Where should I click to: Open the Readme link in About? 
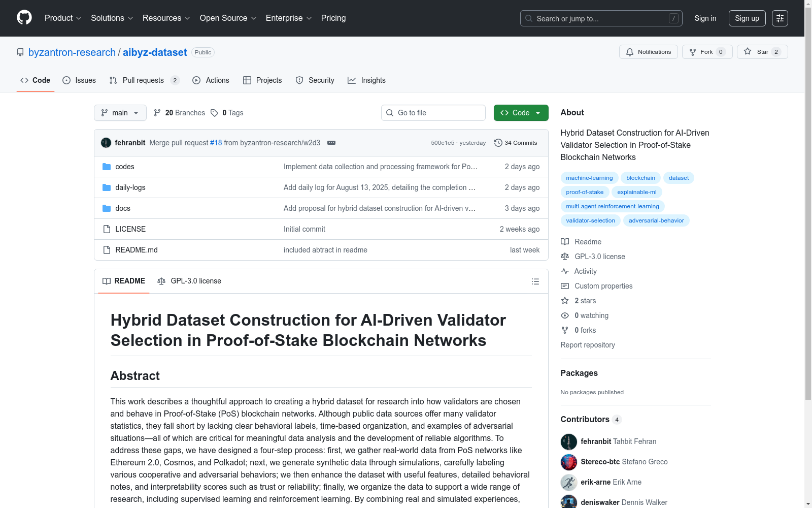pos(582,242)
